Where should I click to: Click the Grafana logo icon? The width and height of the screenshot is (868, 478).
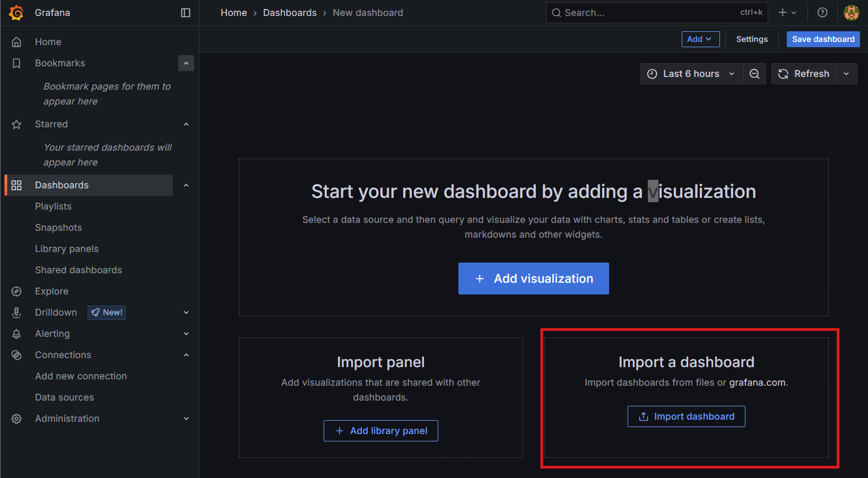pyautogui.click(x=16, y=13)
